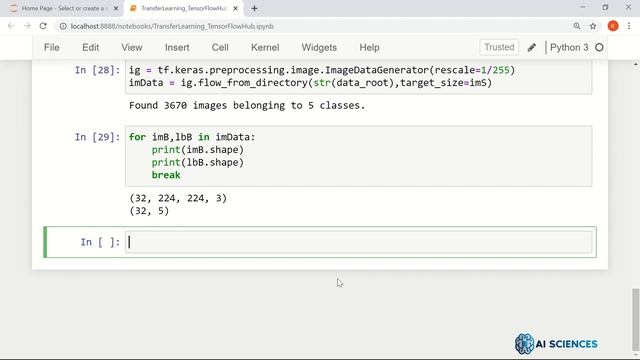Open the Chrome profile avatar
Viewport: 640px width, 360px height.
click(x=613, y=26)
